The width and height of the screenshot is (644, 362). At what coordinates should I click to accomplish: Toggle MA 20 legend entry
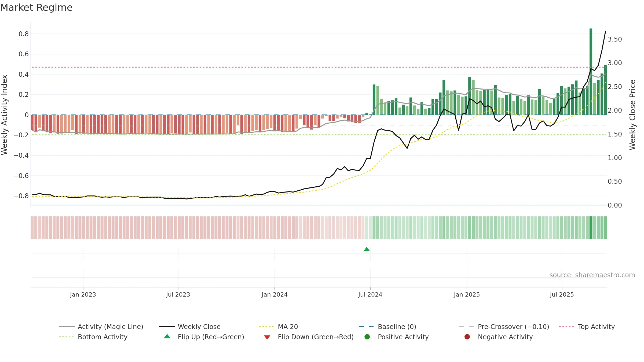(x=278, y=327)
